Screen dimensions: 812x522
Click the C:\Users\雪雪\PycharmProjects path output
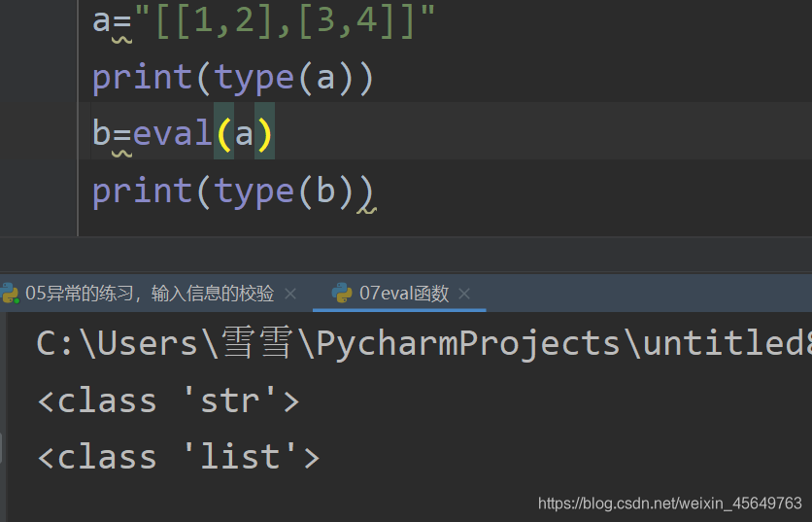pos(423,344)
